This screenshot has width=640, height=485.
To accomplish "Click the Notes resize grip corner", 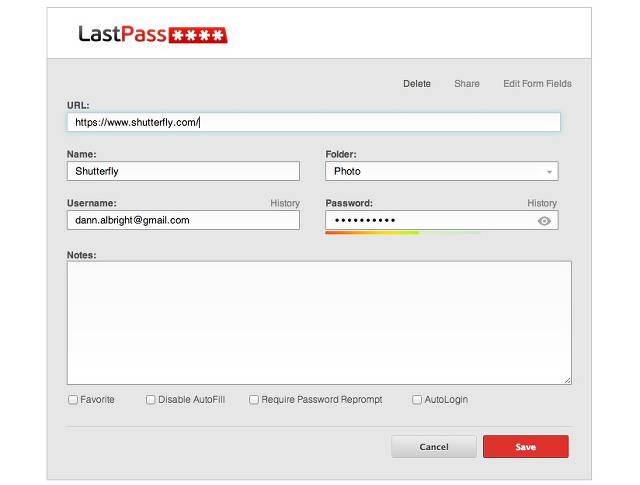I will [x=567, y=380].
